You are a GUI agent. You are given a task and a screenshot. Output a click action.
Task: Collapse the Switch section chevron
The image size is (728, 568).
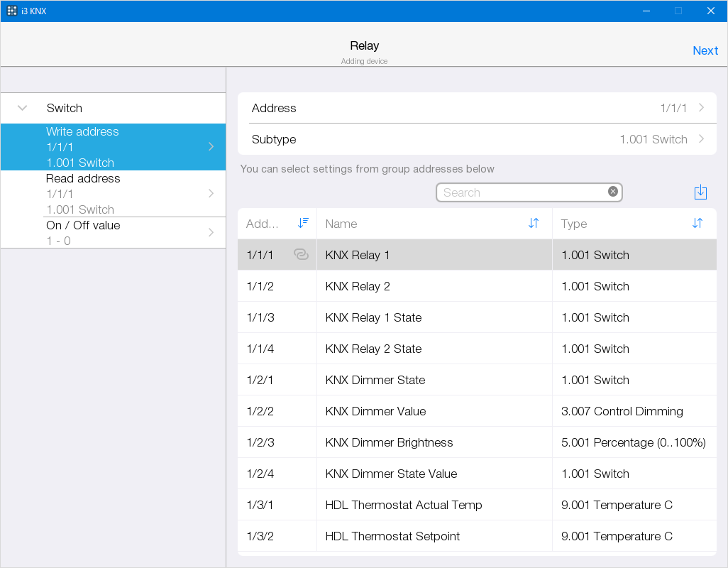23,108
